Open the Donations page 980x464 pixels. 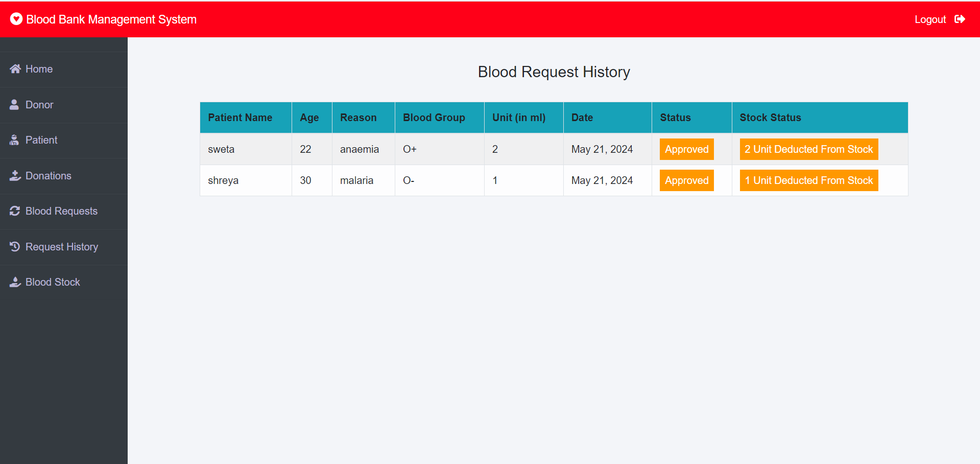pyautogui.click(x=48, y=175)
